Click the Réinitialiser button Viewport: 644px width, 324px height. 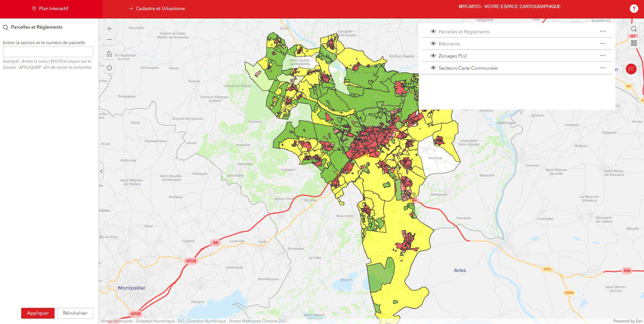75,313
